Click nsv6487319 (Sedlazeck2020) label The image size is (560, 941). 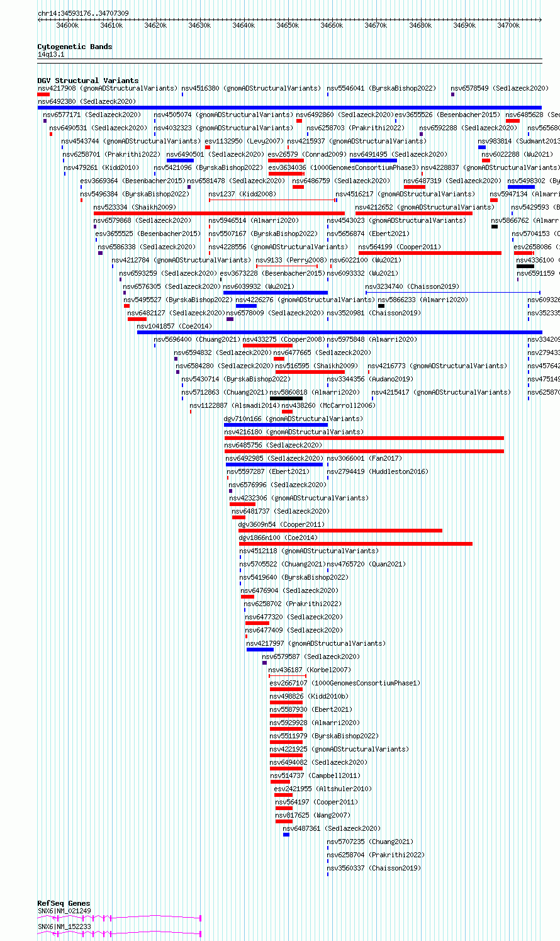point(452,181)
